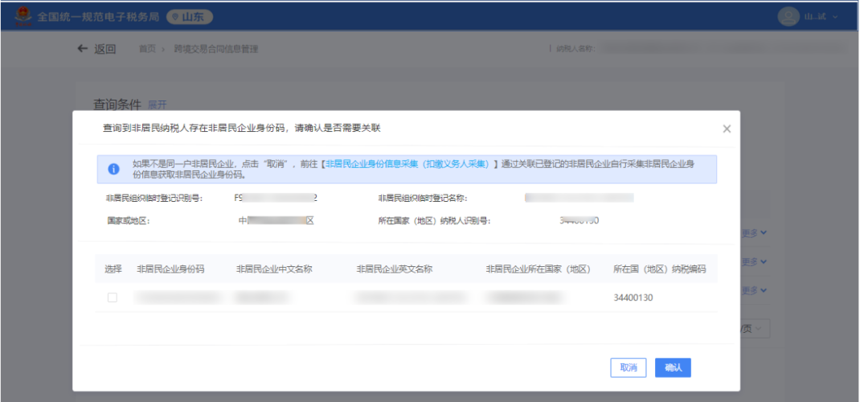This screenshot has height=402, width=868.
Task: Tick the checkbox for row 34400130
Action: tap(113, 298)
